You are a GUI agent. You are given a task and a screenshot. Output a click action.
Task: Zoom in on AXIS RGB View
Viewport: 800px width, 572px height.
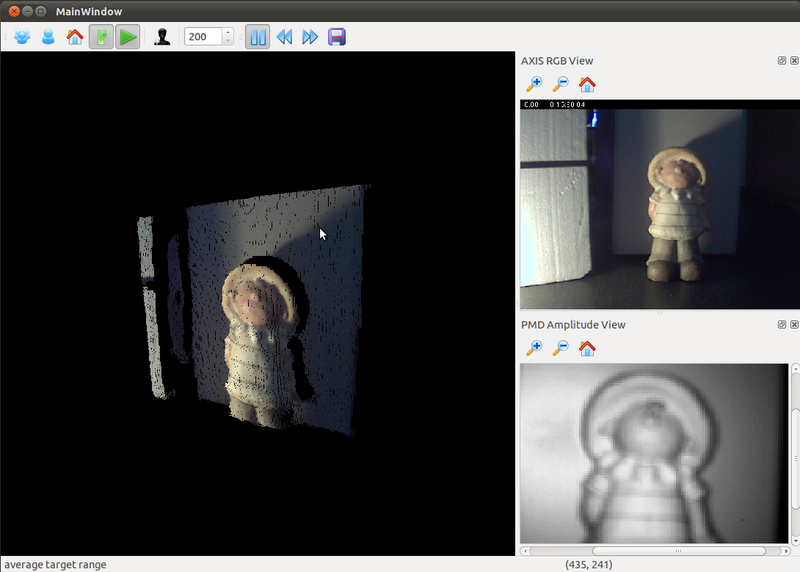pyautogui.click(x=534, y=85)
